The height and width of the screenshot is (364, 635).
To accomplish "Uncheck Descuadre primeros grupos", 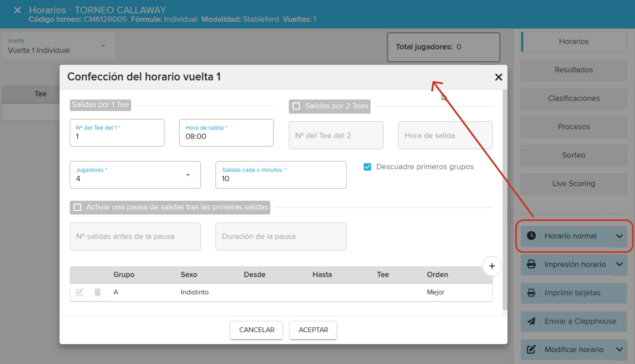I will (367, 167).
